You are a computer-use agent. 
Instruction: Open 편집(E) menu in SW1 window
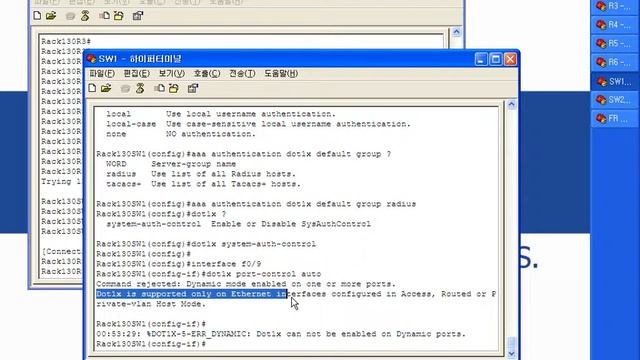click(x=137, y=73)
